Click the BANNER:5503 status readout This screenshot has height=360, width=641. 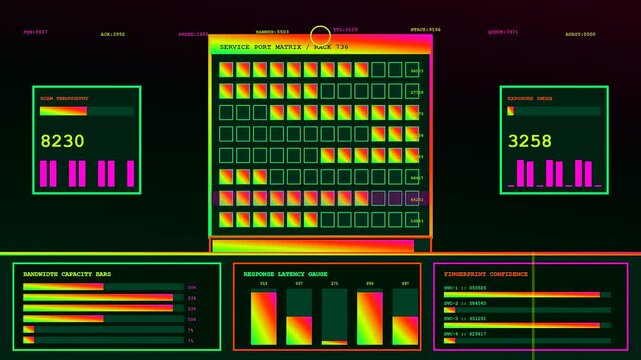(272, 32)
